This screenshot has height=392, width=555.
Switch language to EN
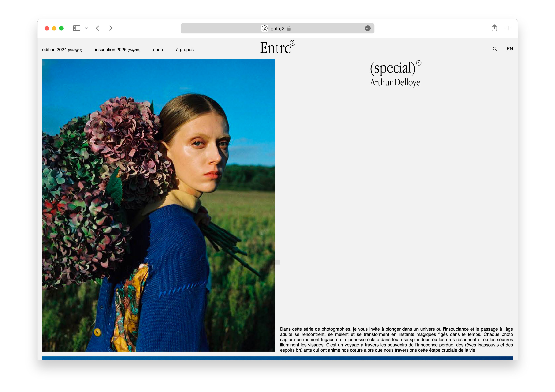tap(510, 49)
